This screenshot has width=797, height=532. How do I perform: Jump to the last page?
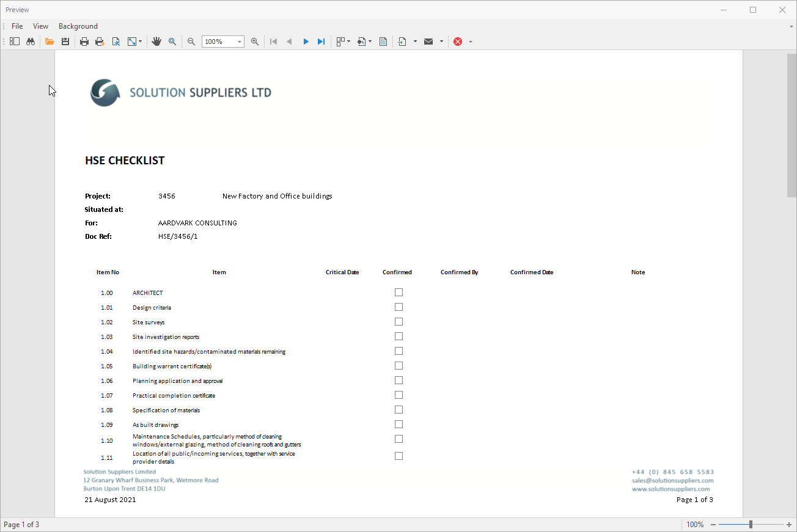(321, 42)
